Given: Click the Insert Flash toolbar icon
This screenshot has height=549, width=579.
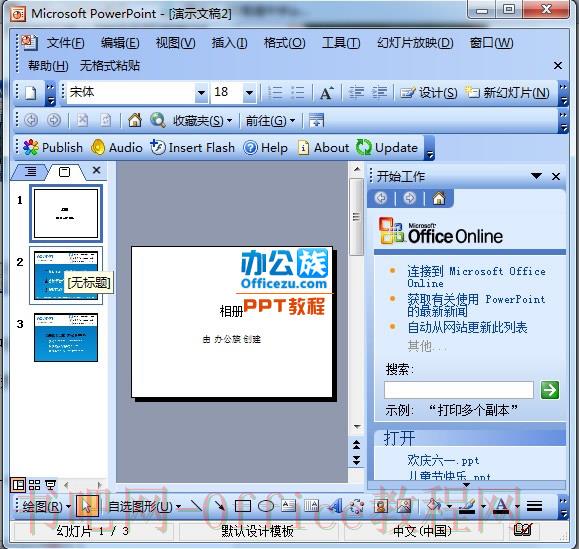Looking at the screenshot, I should pos(157,148).
